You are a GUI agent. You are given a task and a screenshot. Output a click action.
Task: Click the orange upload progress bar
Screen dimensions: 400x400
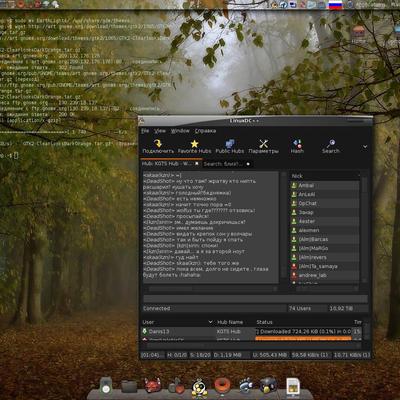tap(303, 338)
